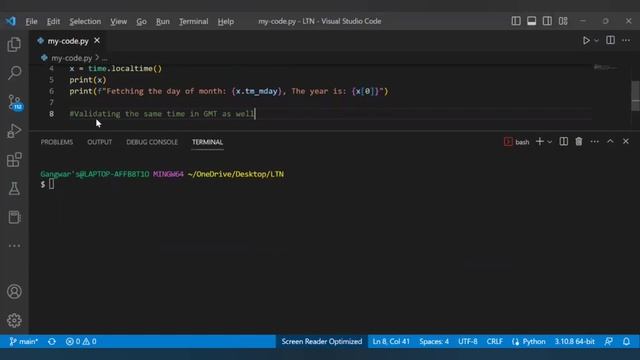The width and height of the screenshot is (640, 360).
Task: Open editor More Actions ellipsis
Action: click(x=626, y=40)
